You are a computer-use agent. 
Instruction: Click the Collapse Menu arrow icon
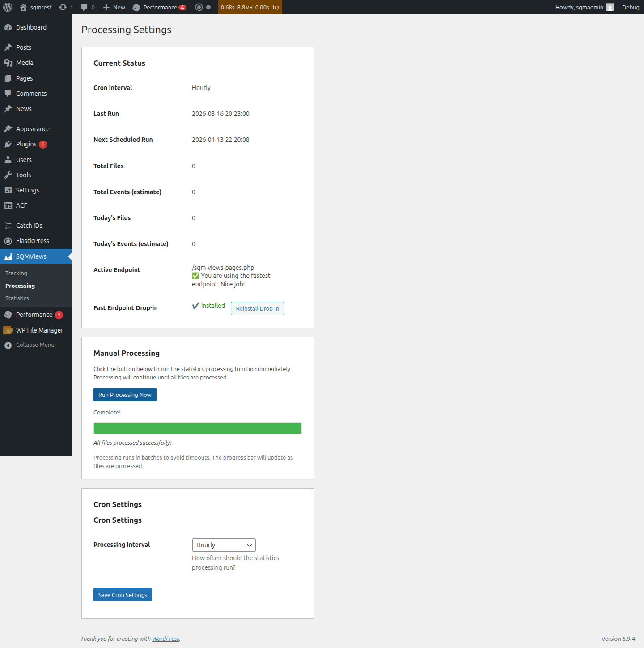[x=8, y=345]
